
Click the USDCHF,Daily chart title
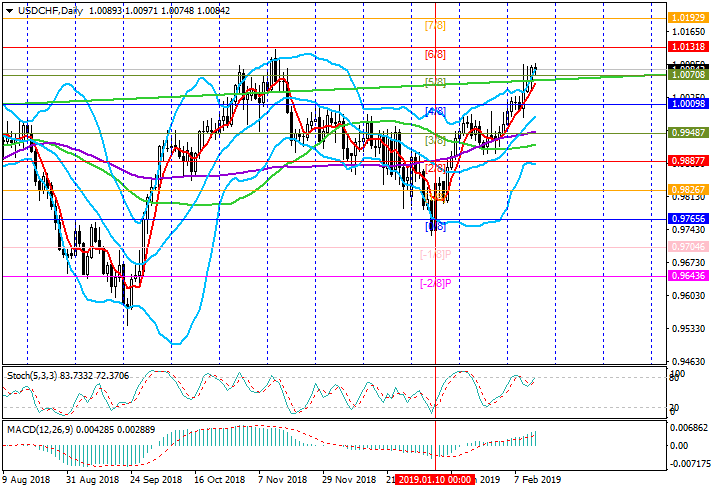45,9
